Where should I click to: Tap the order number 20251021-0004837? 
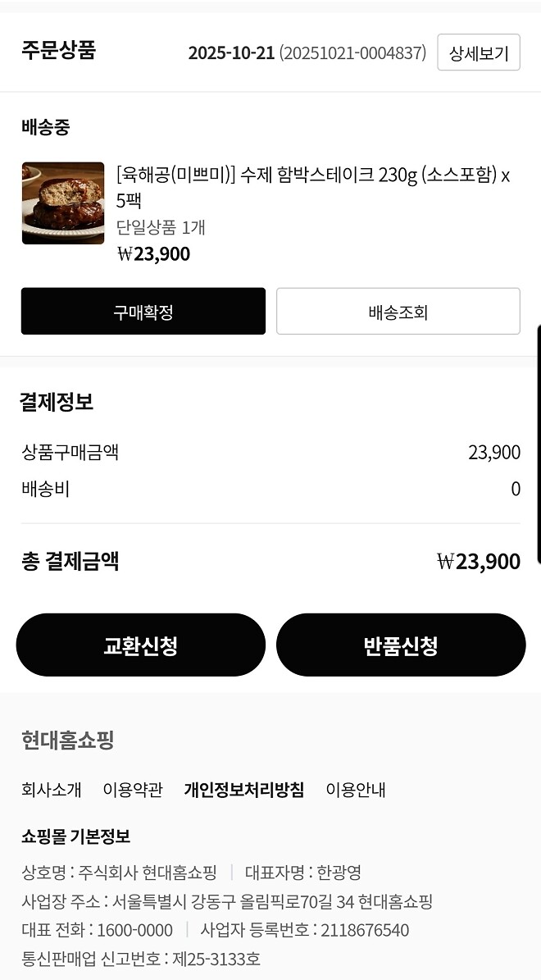(354, 52)
